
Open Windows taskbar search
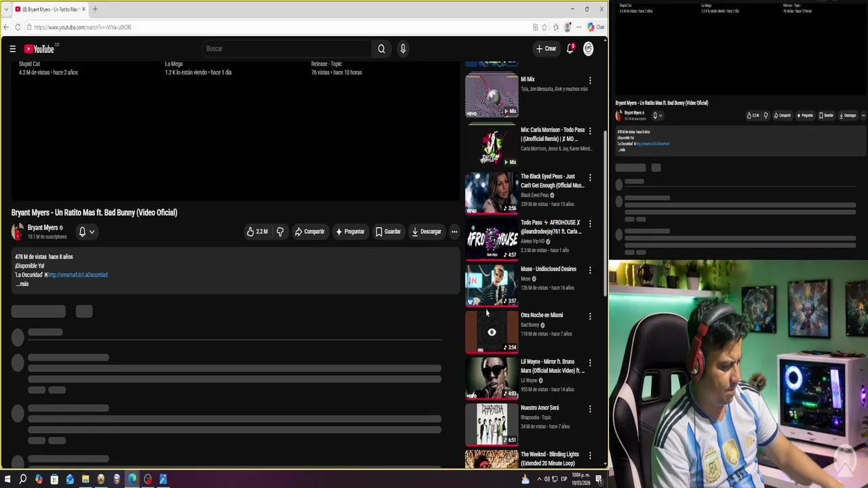coord(23,479)
